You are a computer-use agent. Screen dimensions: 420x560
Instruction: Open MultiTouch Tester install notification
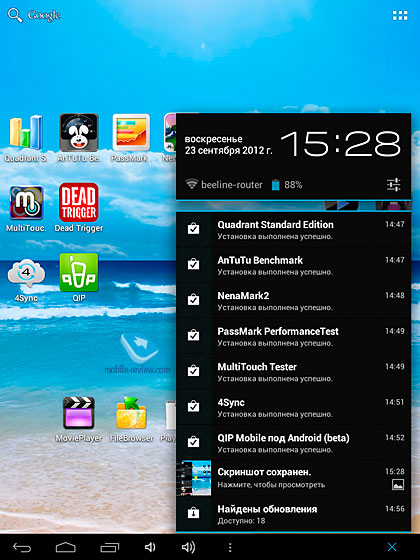click(x=293, y=371)
